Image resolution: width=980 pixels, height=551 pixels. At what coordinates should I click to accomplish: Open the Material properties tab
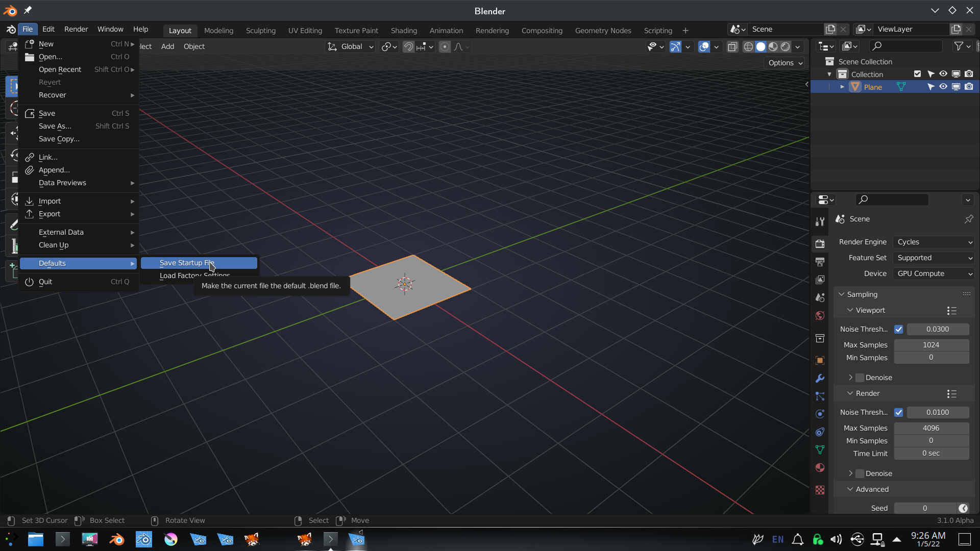click(x=820, y=468)
